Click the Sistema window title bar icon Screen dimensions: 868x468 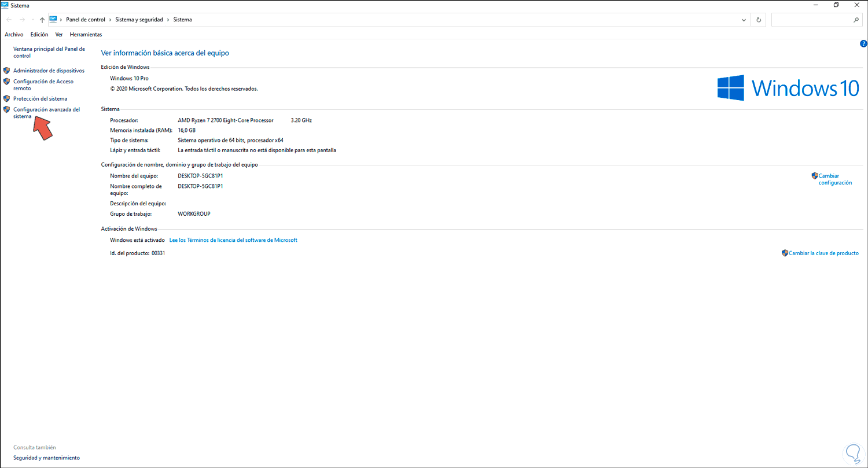click(x=5, y=5)
